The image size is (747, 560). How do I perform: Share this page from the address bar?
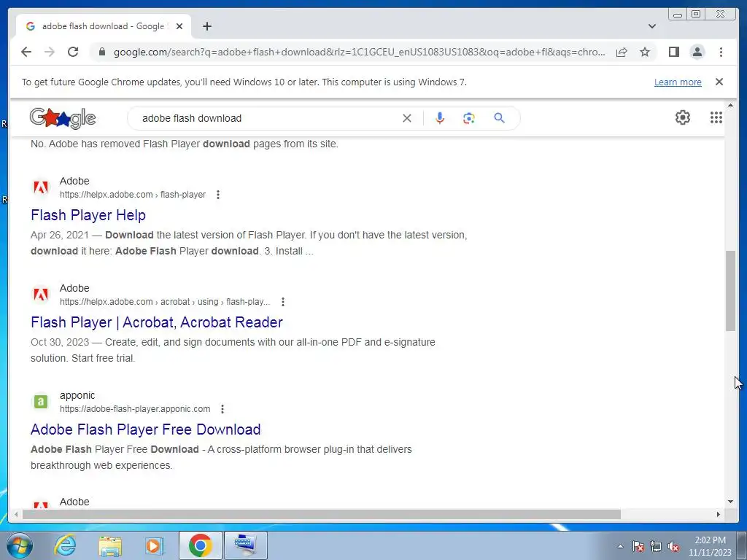[622, 52]
